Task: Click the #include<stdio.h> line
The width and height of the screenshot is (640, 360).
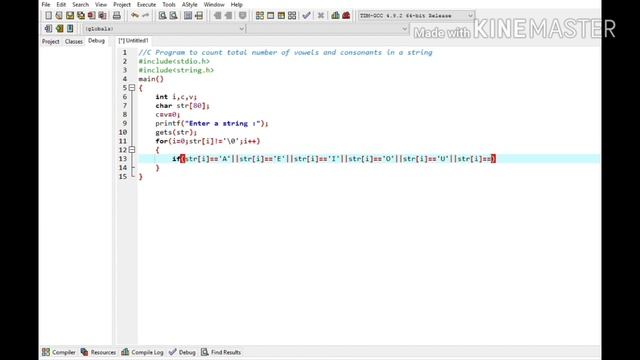Action: 174,61
